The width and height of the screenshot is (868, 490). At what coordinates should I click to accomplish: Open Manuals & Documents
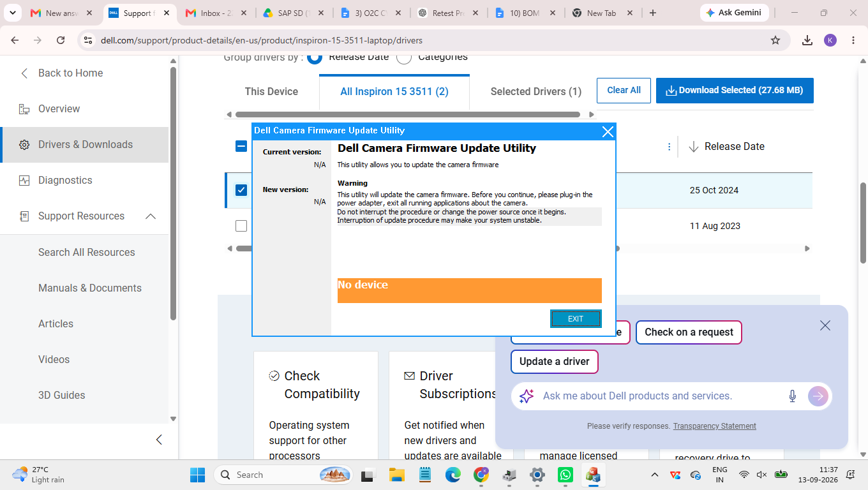tap(90, 288)
